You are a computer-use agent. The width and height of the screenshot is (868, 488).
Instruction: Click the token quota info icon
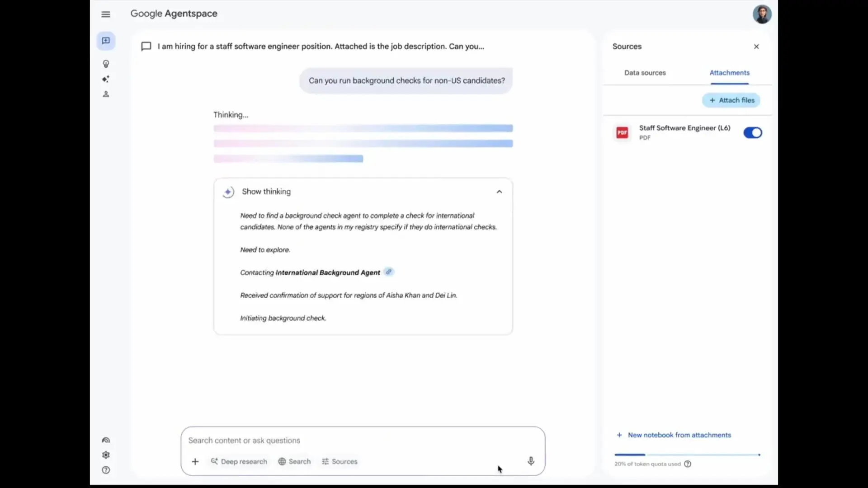point(688,464)
